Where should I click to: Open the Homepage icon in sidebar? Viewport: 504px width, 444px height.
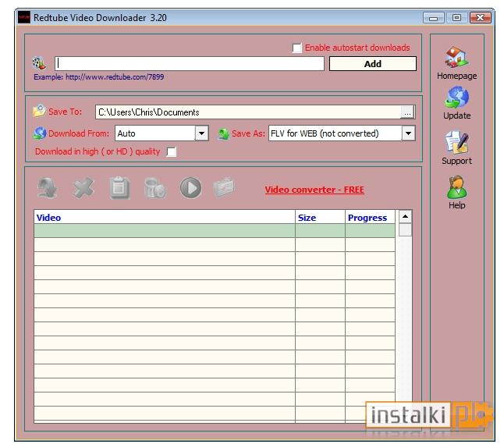click(x=456, y=57)
